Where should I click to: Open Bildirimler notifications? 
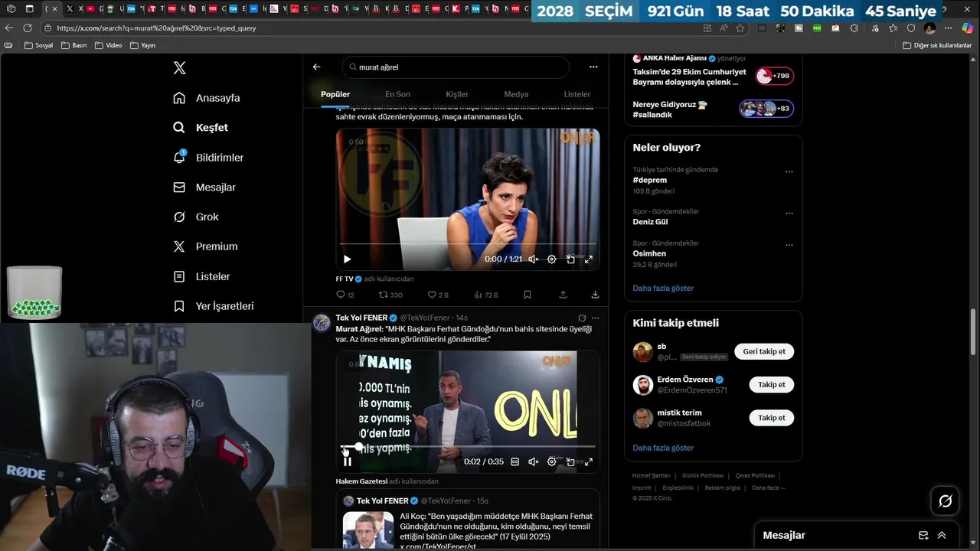[208, 158]
